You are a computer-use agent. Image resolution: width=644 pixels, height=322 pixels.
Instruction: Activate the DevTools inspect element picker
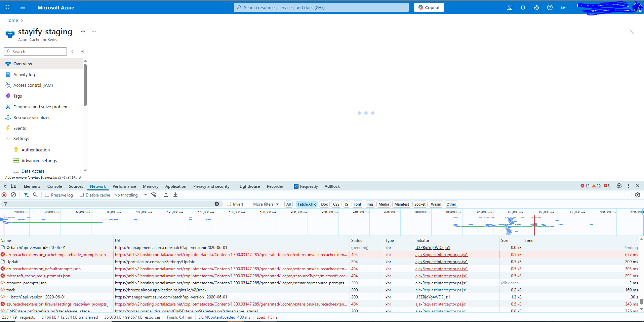[4, 186]
